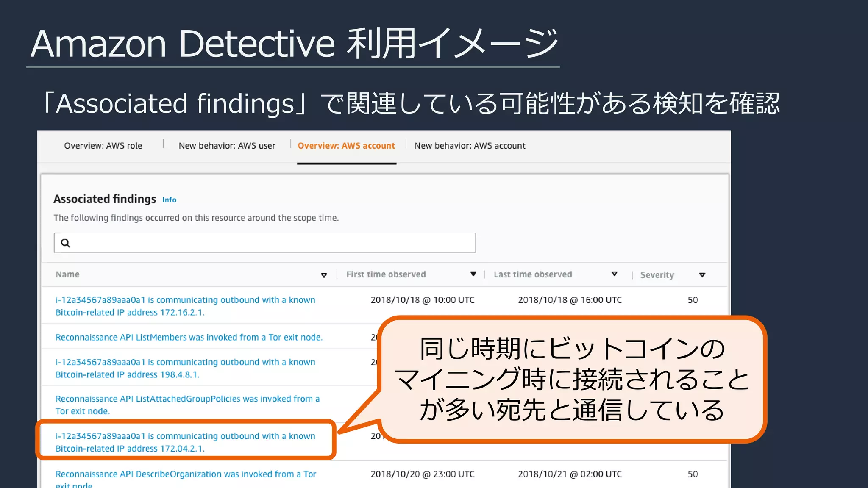Click the Info link beside Associated findings
The image size is (868, 488).
(169, 200)
